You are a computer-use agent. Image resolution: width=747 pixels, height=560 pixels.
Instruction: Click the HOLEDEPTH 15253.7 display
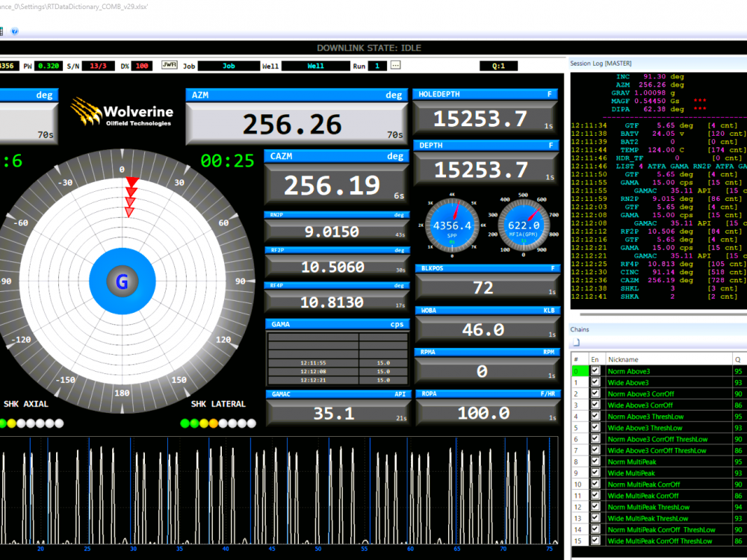tap(485, 119)
